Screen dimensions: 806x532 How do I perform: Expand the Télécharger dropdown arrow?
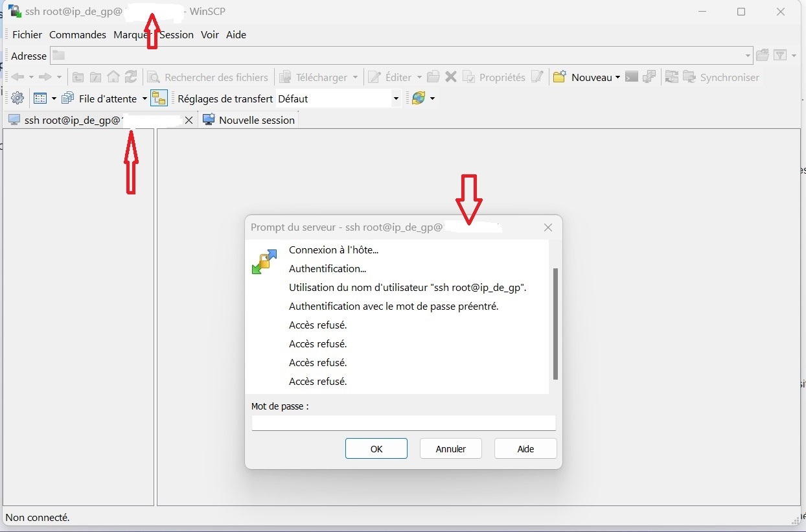point(356,77)
